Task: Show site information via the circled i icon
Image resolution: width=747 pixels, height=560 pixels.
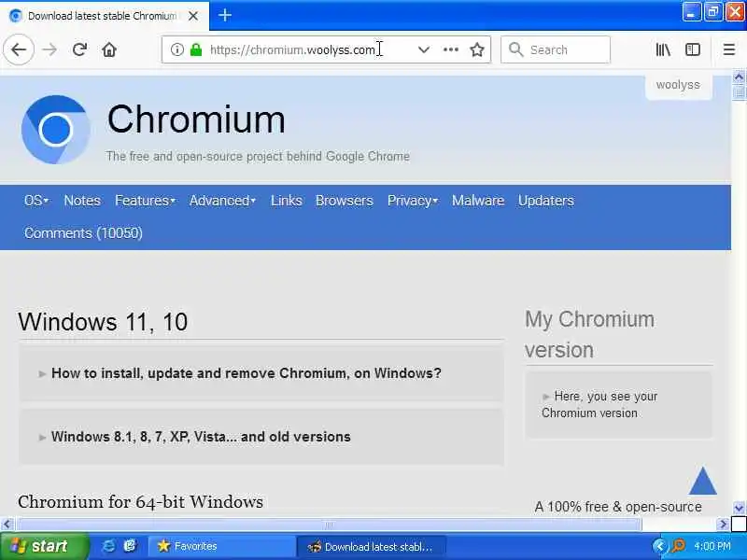Action: tap(176, 49)
